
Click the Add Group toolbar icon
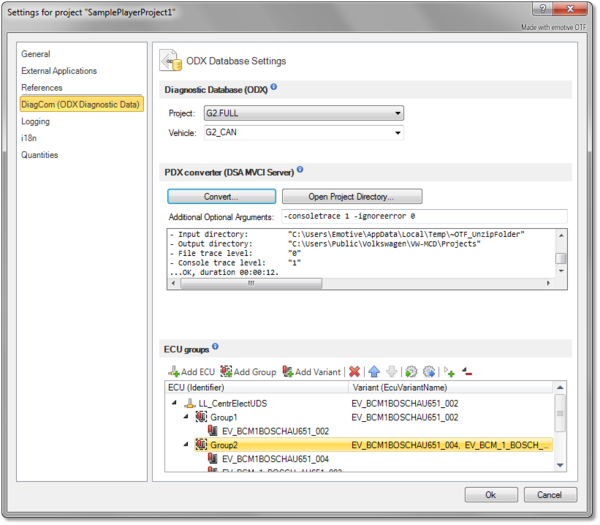248,372
